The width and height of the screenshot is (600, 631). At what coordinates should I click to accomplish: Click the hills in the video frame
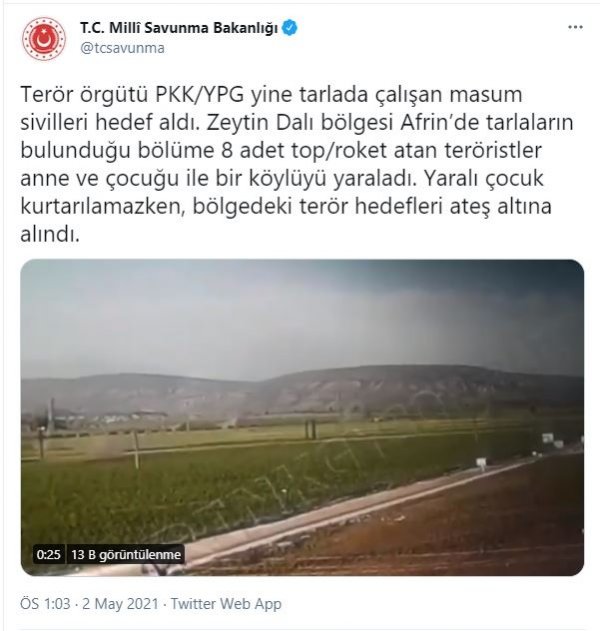(302, 390)
